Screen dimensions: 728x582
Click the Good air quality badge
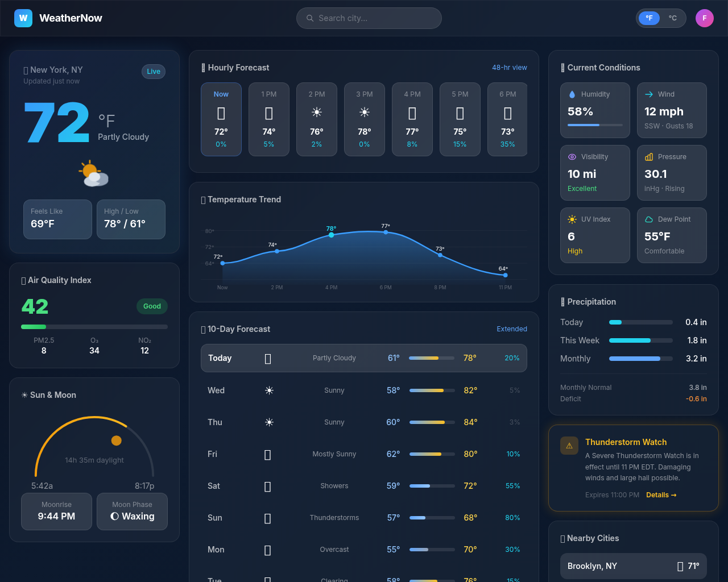(152, 306)
